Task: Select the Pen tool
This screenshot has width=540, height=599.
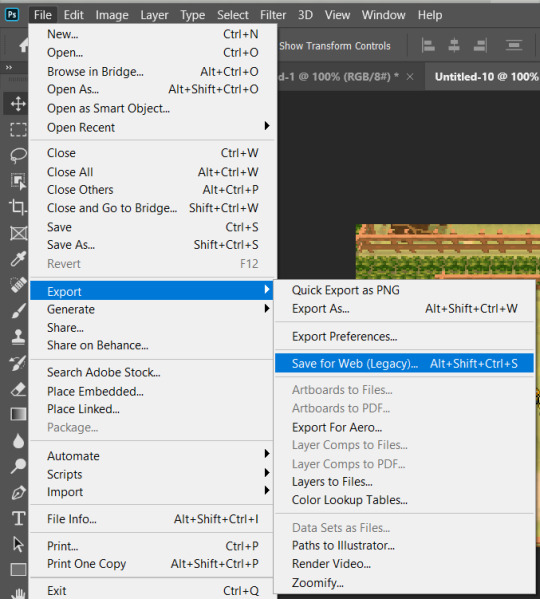Action: [18, 492]
